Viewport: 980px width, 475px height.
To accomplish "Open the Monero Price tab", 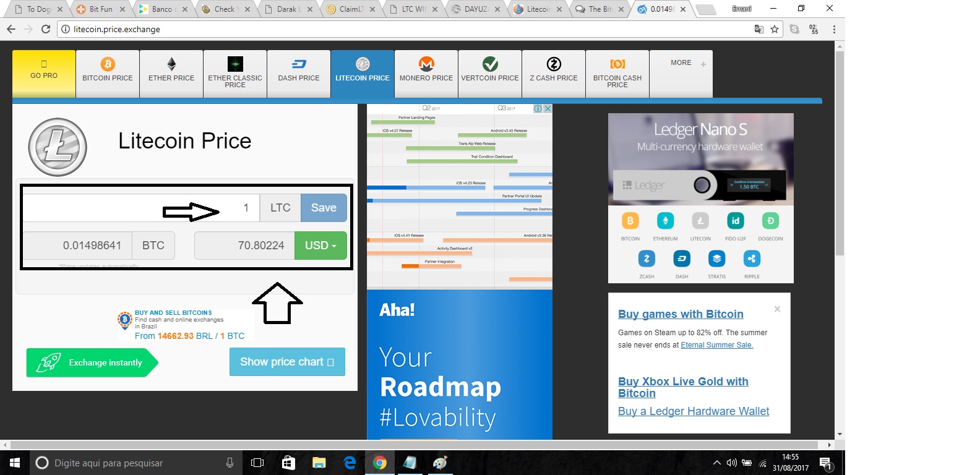I will (426, 74).
